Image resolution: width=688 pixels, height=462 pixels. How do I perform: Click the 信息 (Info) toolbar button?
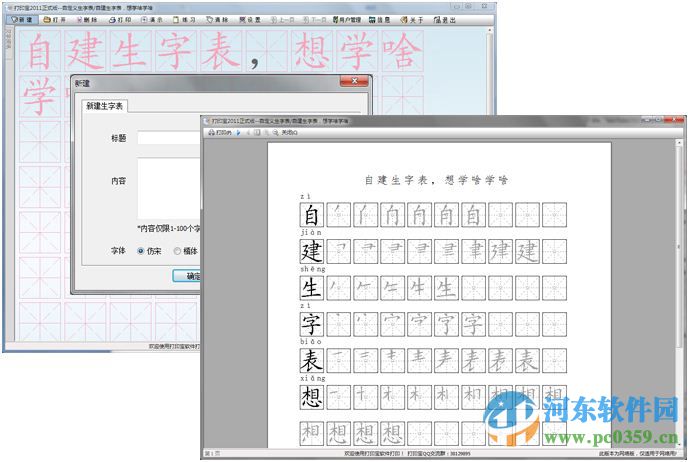(380, 20)
